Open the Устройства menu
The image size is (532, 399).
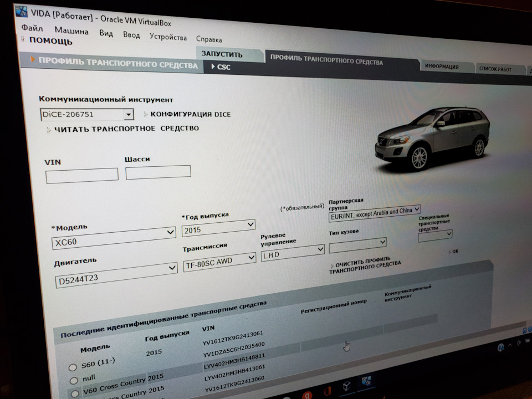(168, 37)
